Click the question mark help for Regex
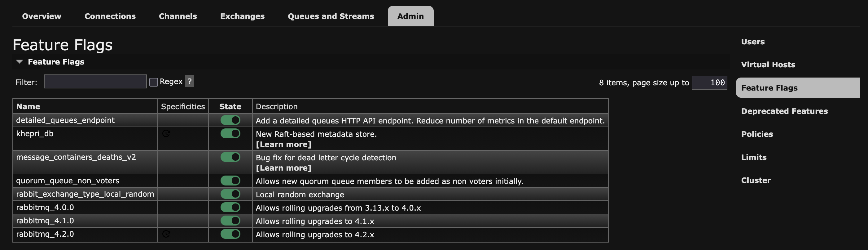The image size is (868, 250). (x=190, y=81)
